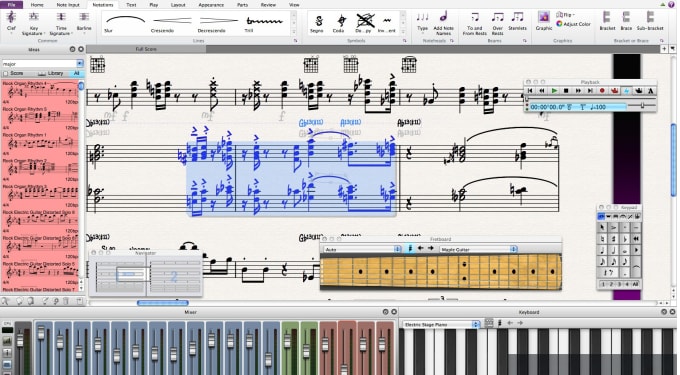
Task: Choose the Decrescendo hairpin line
Action: pyautogui.click(x=218, y=23)
